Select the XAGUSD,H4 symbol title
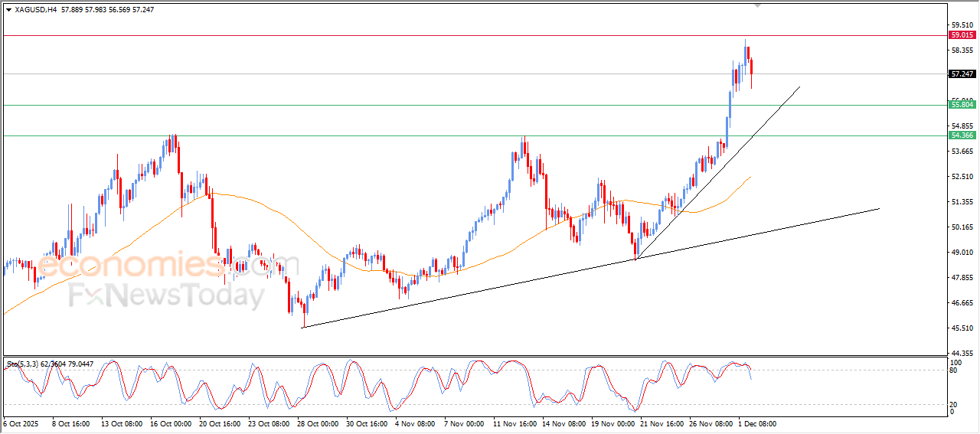Screen dimensions: 980x434 35,10
